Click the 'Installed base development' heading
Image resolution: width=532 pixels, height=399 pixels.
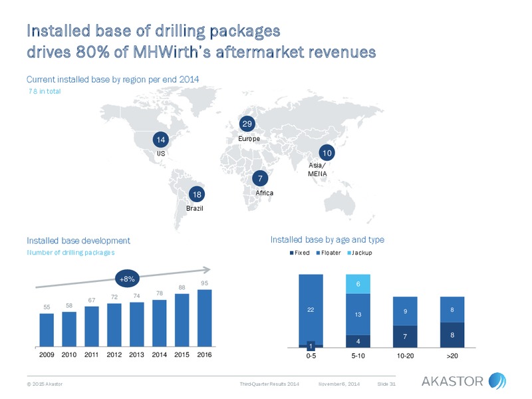click(x=78, y=241)
